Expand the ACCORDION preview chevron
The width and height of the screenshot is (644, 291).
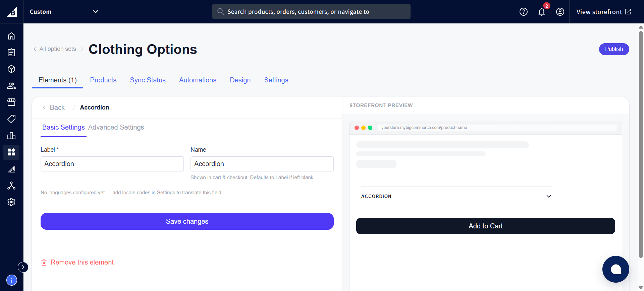[549, 196]
